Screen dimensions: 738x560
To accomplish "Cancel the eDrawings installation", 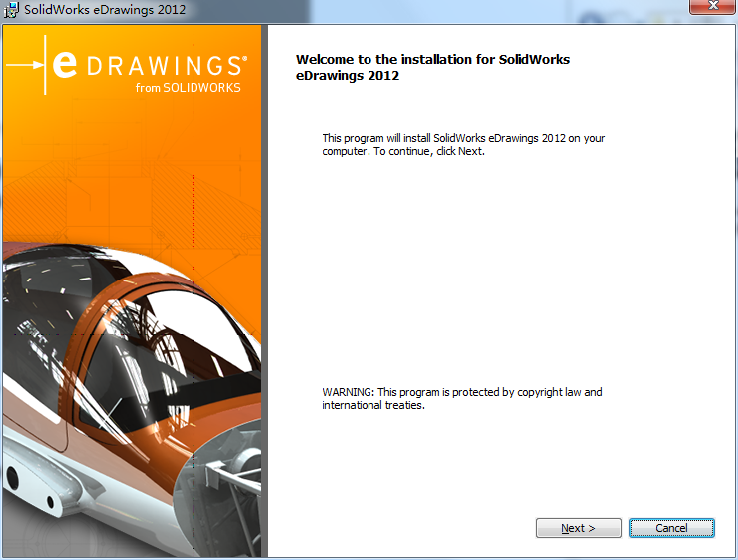I will point(672,528).
